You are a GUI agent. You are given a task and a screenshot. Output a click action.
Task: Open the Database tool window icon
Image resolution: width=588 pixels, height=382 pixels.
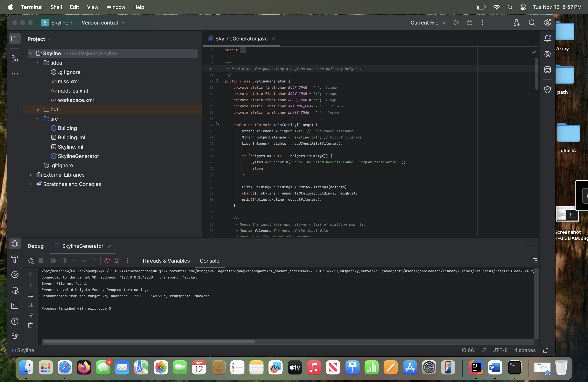(548, 70)
